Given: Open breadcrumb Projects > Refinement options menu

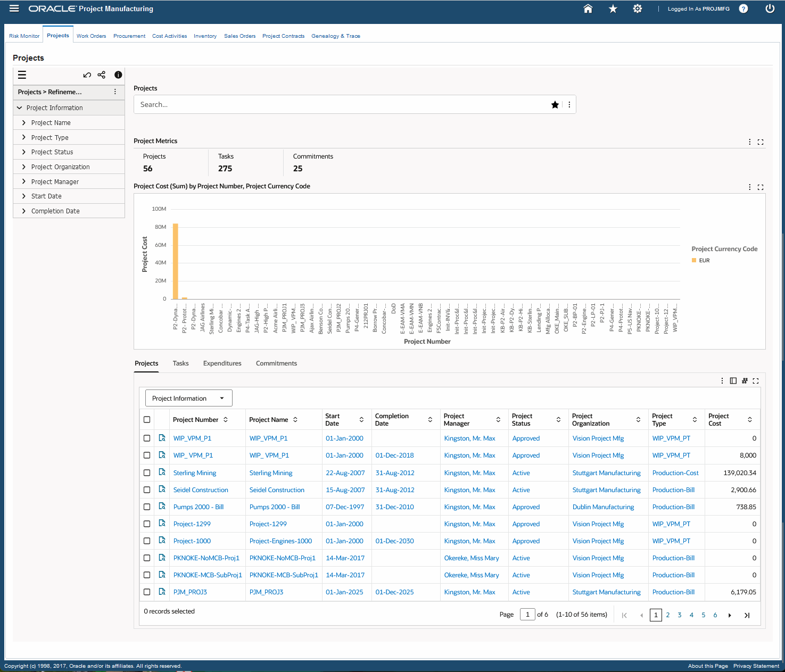Looking at the screenshot, I should (x=115, y=92).
